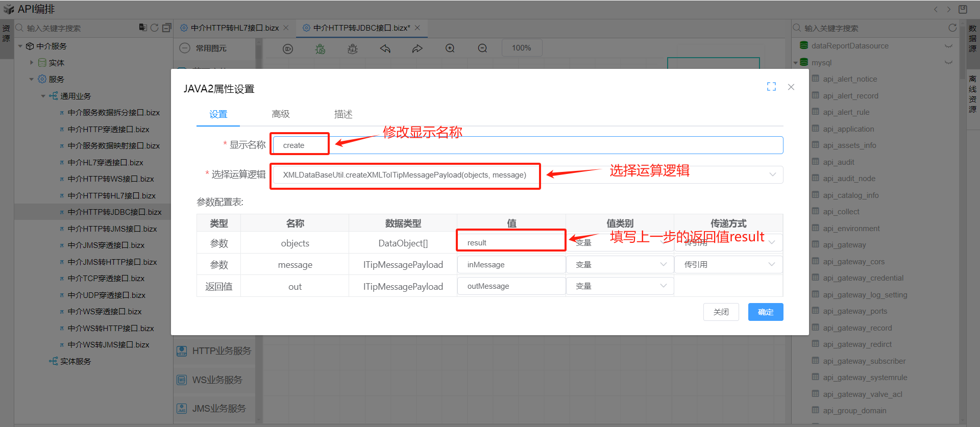This screenshot has height=427, width=980.
Task: Toggle visibility eye for dataReportDatasource
Action: (948, 46)
